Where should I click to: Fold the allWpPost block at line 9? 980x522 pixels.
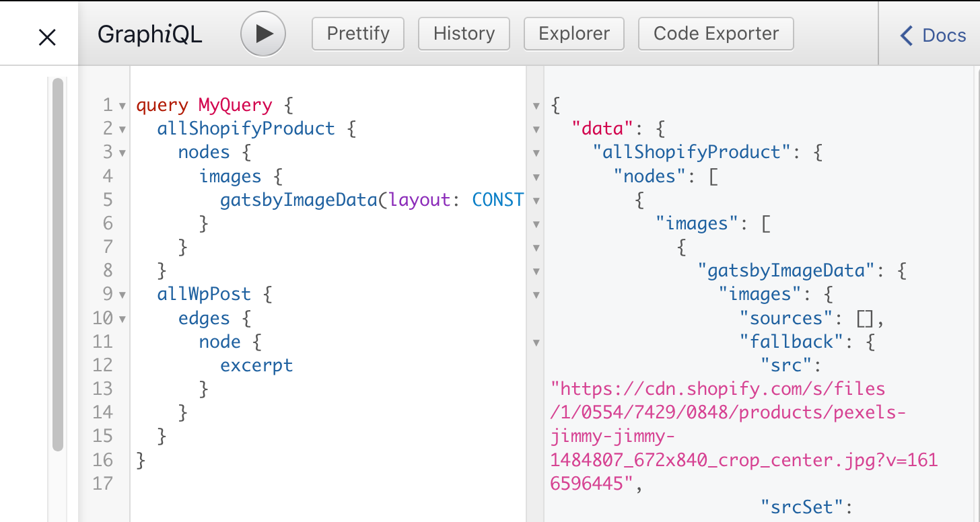(x=122, y=295)
